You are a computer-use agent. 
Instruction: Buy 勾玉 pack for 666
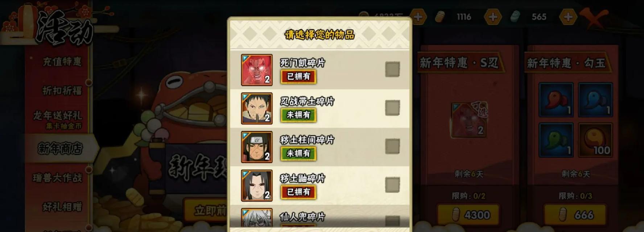575,215
